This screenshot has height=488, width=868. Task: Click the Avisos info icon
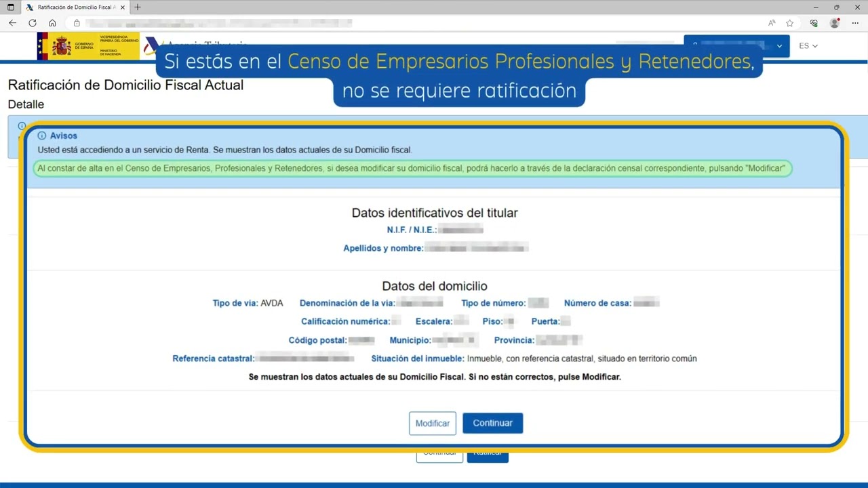pyautogui.click(x=42, y=136)
